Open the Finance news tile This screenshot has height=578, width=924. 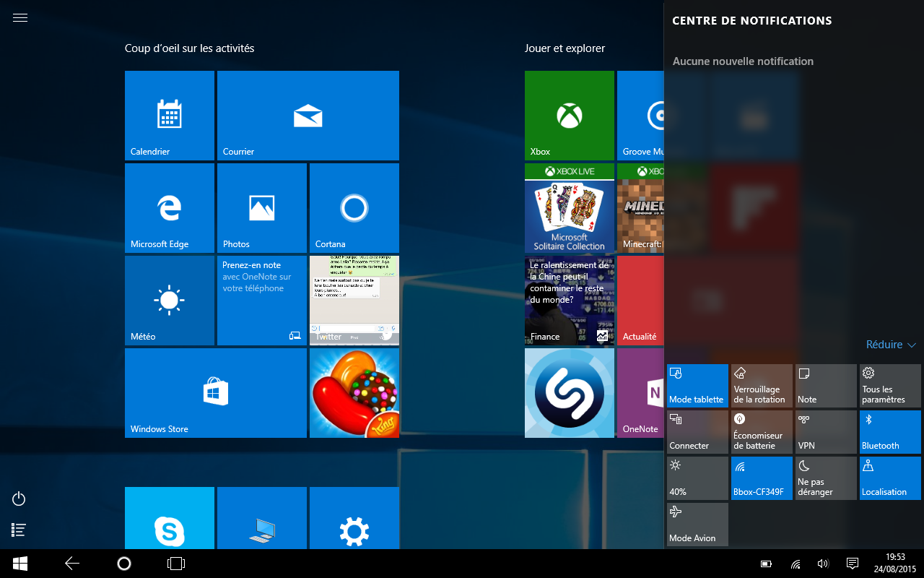pyautogui.click(x=570, y=301)
